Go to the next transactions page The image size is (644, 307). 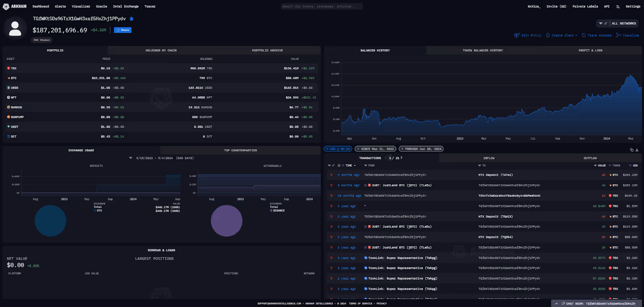[401, 158]
